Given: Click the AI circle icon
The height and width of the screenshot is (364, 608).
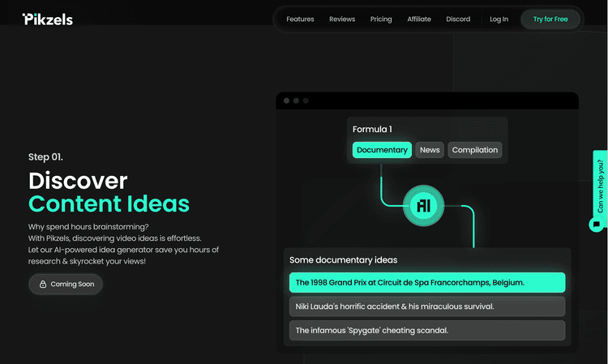Looking at the screenshot, I should tap(423, 205).
